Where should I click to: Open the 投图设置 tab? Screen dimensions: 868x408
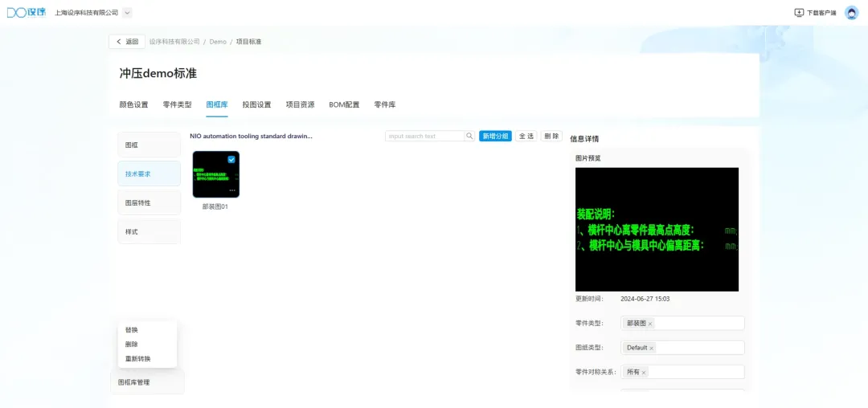tap(257, 104)
